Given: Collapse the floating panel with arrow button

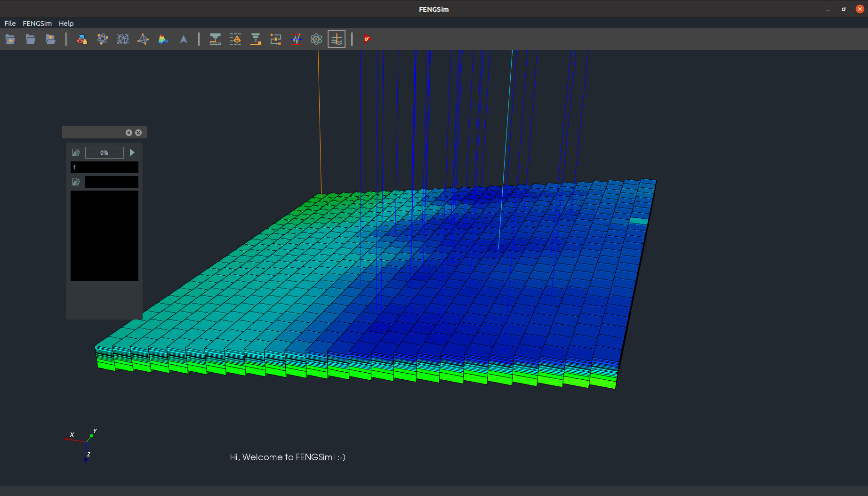Looking at the screenshot, I should pos(129,133).
